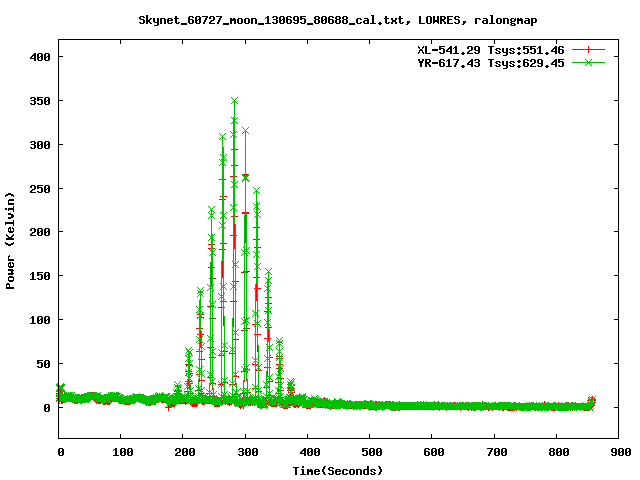Select the YR-617.43 Tsys:629.45 legend entry
640x480 pixels.
(x=491, y=63)
